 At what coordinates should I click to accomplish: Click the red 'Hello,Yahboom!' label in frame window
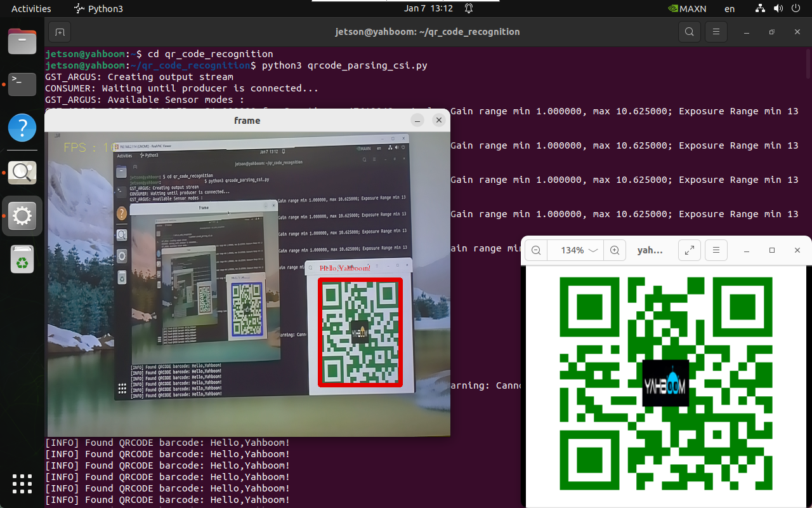pos(345,268)
